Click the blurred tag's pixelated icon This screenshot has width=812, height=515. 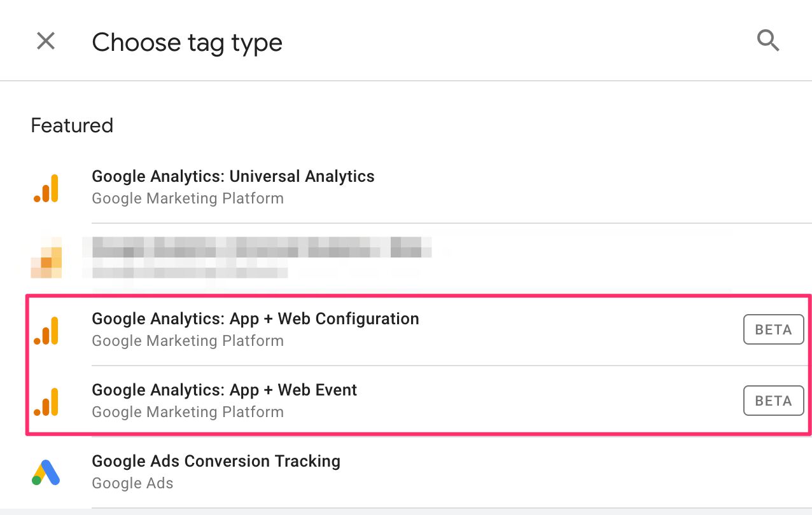[x=46, y=258]
